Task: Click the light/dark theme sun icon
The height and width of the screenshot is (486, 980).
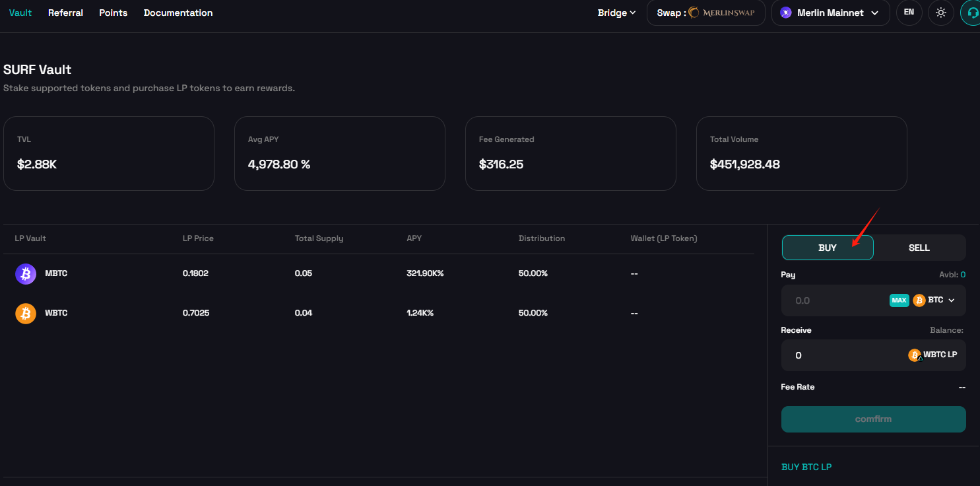Action: [x=941, y=13]
